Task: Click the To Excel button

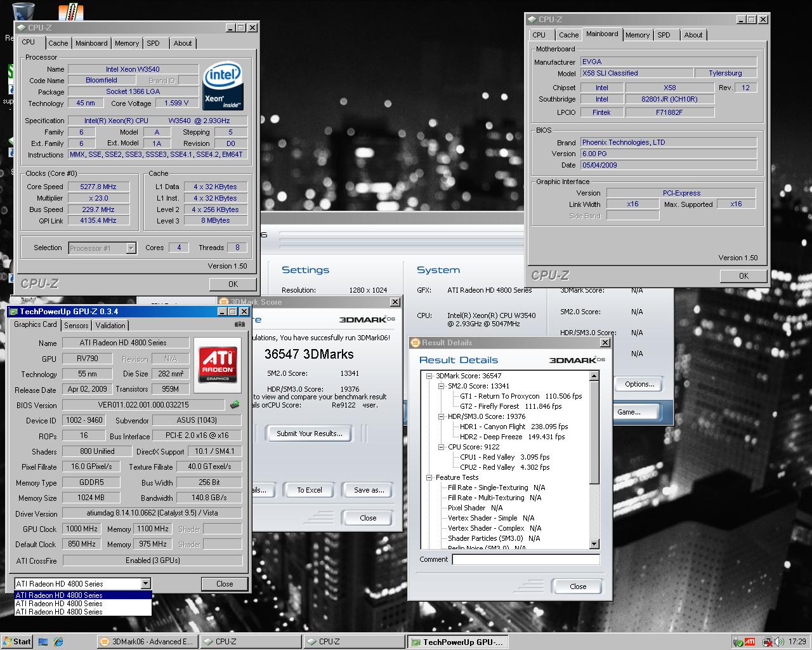Action: (x=310, y=490)
